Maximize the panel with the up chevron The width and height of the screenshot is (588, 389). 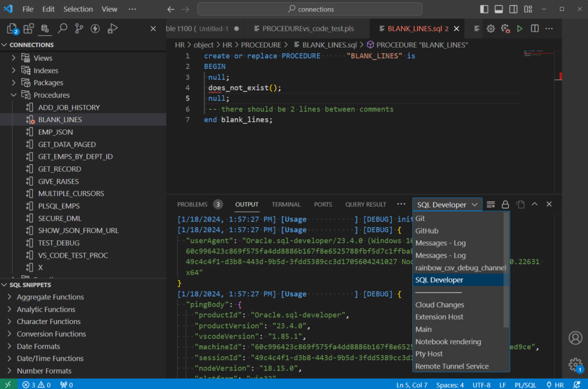click(x=535, y=204)
